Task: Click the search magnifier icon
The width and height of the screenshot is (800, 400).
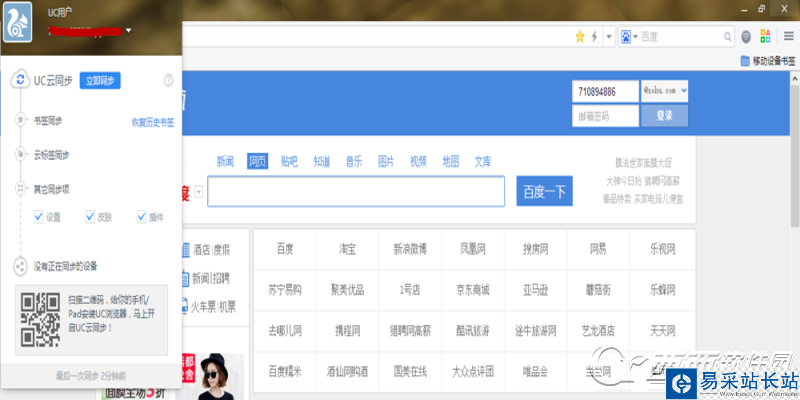Action: point(728,37)
